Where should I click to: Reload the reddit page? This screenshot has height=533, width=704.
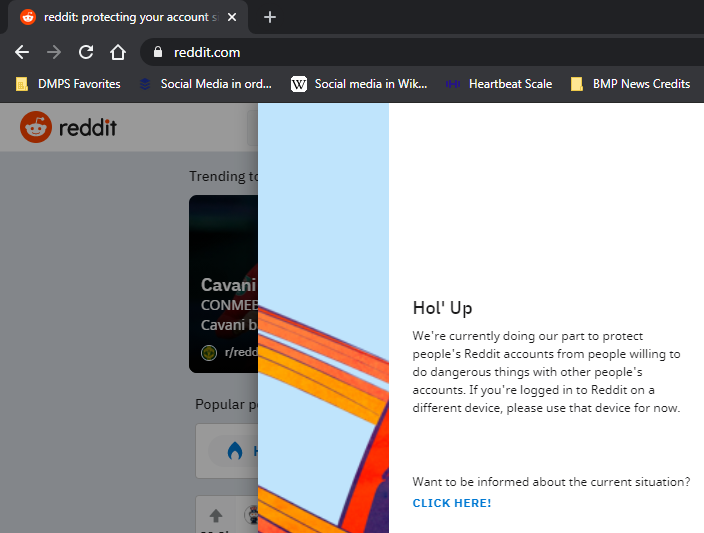coord(86,53)
